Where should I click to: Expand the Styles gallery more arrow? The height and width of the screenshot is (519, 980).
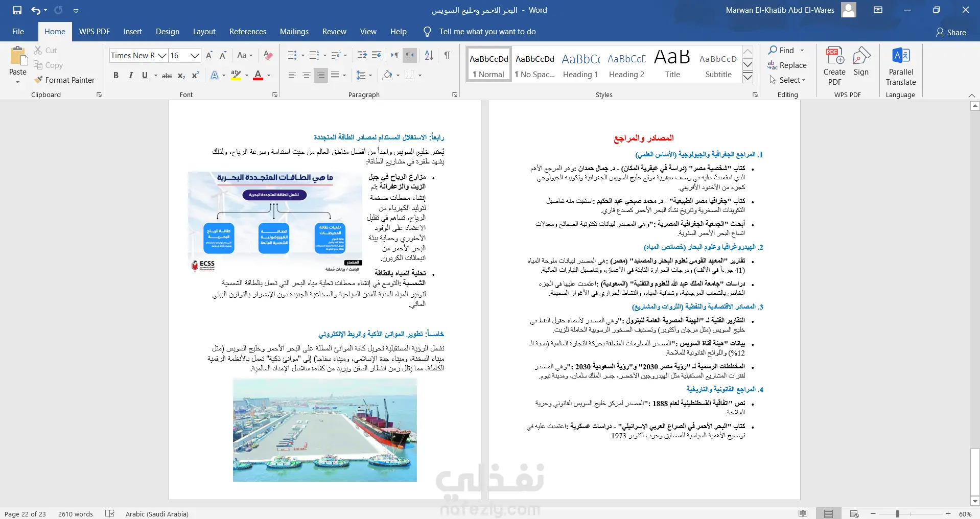coord(748,77)
